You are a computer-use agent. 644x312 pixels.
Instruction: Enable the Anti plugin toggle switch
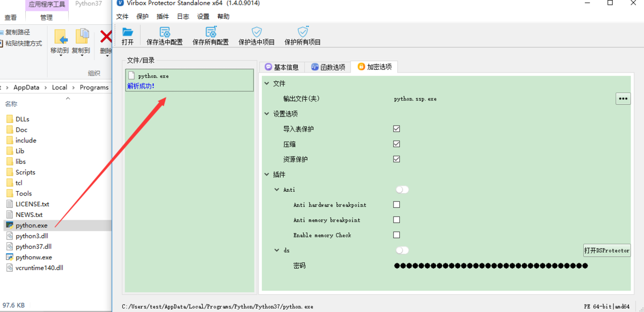(402, 190)
